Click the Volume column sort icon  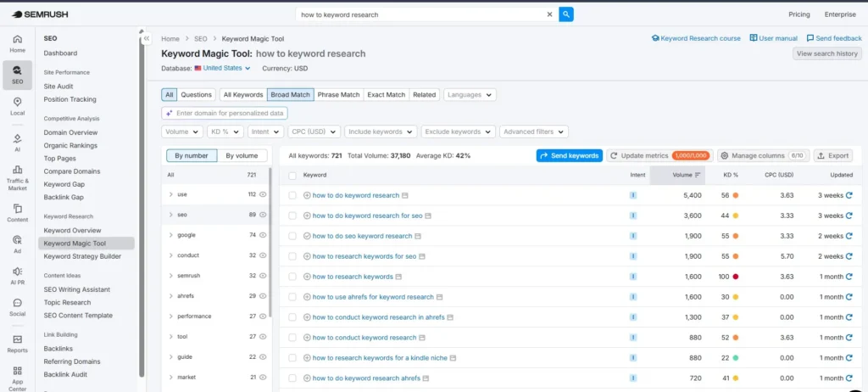(x=698, y=175)
